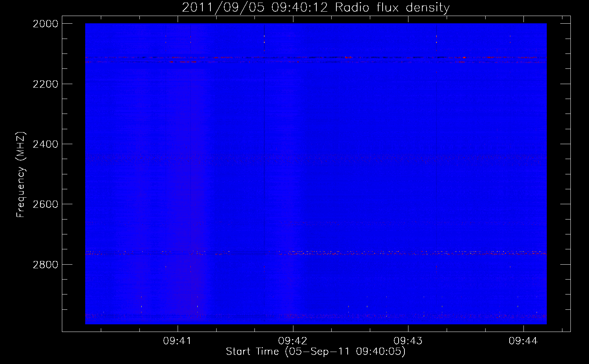
Task: Click the 2400 frequency tick label
Action: [x=46, y=144]
